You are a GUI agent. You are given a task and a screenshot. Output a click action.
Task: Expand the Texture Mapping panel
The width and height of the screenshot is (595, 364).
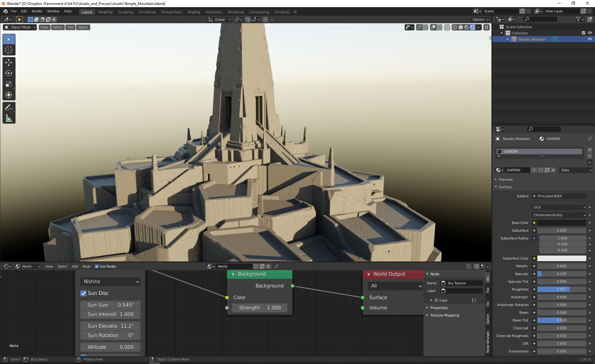coord(444,315)
